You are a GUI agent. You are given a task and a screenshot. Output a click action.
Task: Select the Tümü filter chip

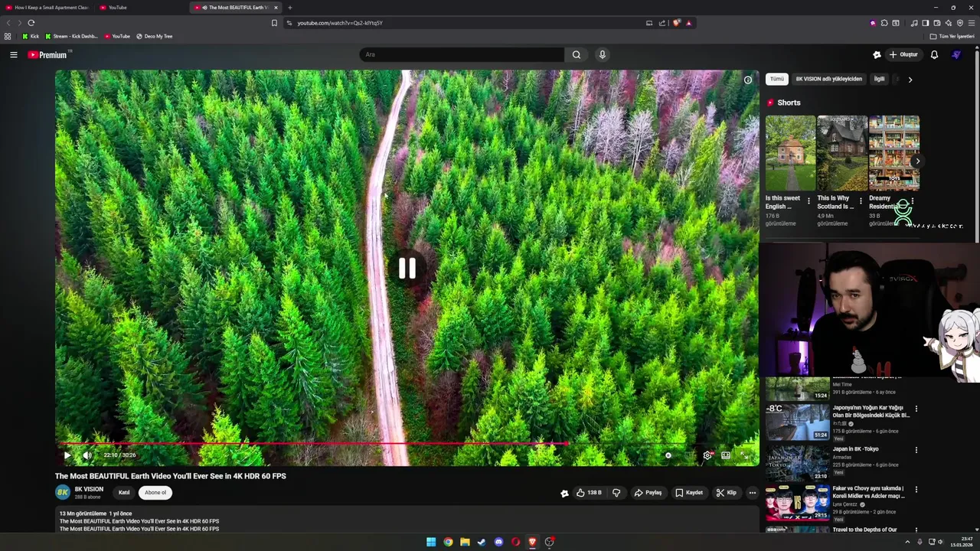click(x=777, y=79)
